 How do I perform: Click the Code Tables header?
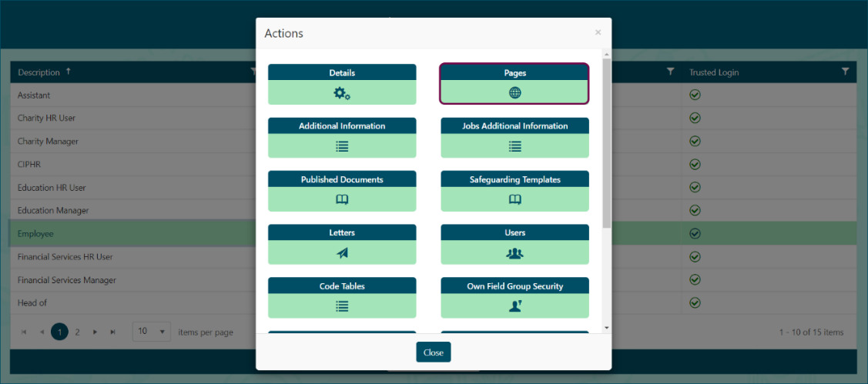(x=342, y=286)
